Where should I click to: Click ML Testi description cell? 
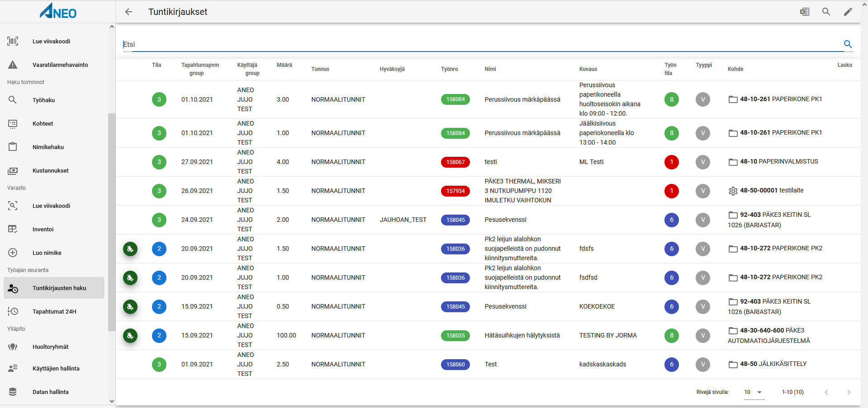591,162
